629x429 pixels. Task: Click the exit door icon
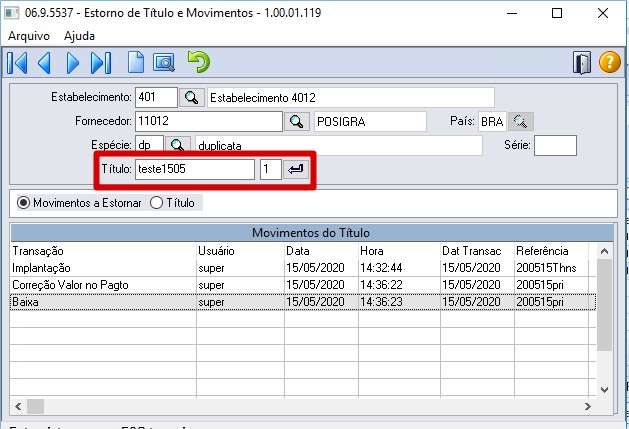click(582, 63)
